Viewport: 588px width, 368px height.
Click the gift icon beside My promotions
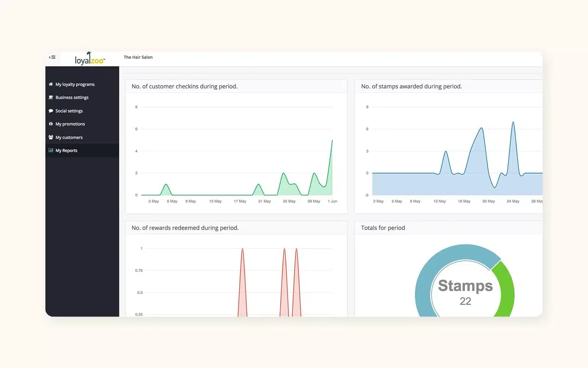pos(51,124)
